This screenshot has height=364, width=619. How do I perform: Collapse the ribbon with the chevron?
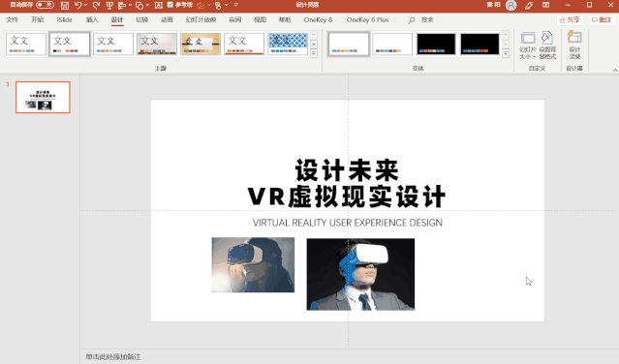click(x=615, y=70)
